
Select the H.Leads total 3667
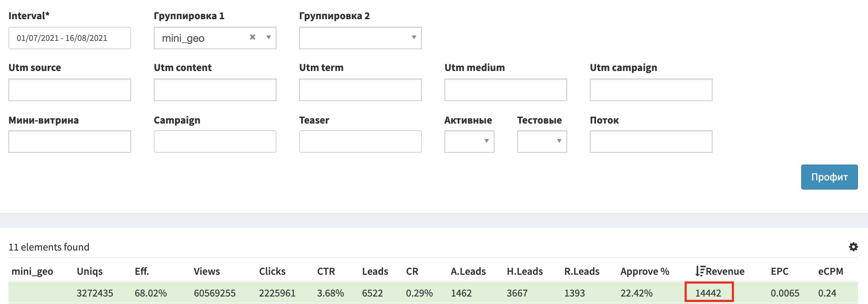[517, 293]
